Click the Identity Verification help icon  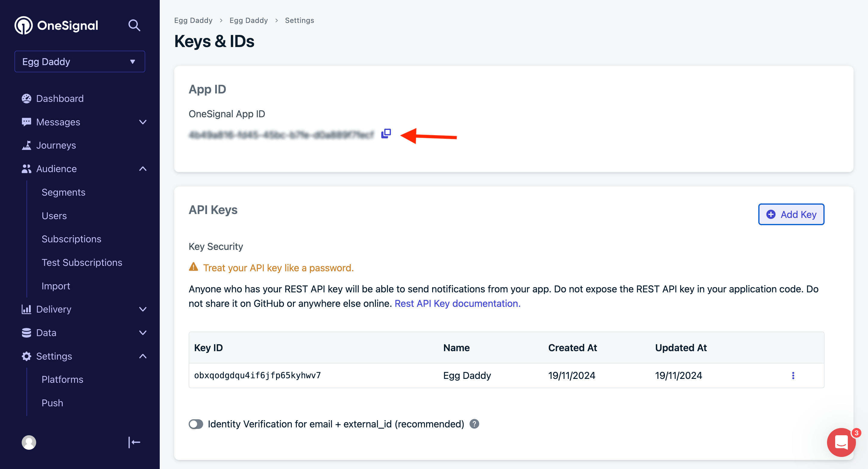[x=474, y=424]
